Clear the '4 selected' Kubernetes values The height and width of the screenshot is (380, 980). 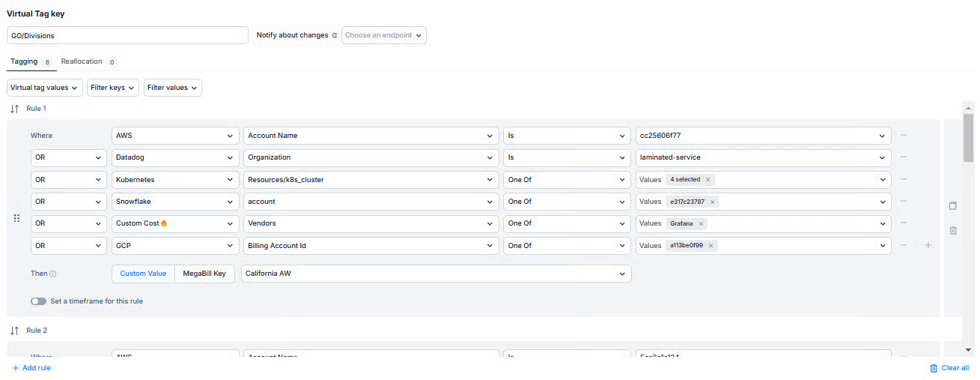(707, 180)
